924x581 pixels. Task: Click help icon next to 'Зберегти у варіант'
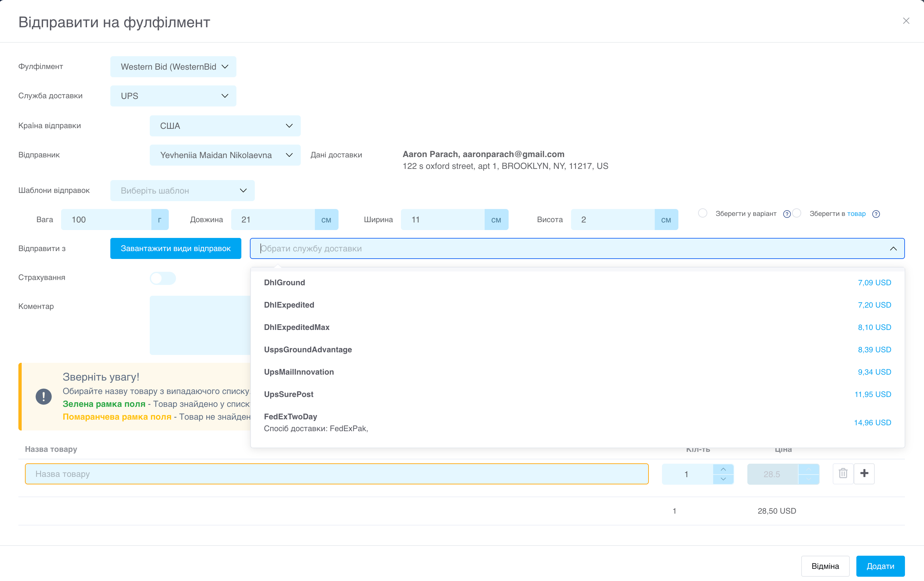(787, 214)
